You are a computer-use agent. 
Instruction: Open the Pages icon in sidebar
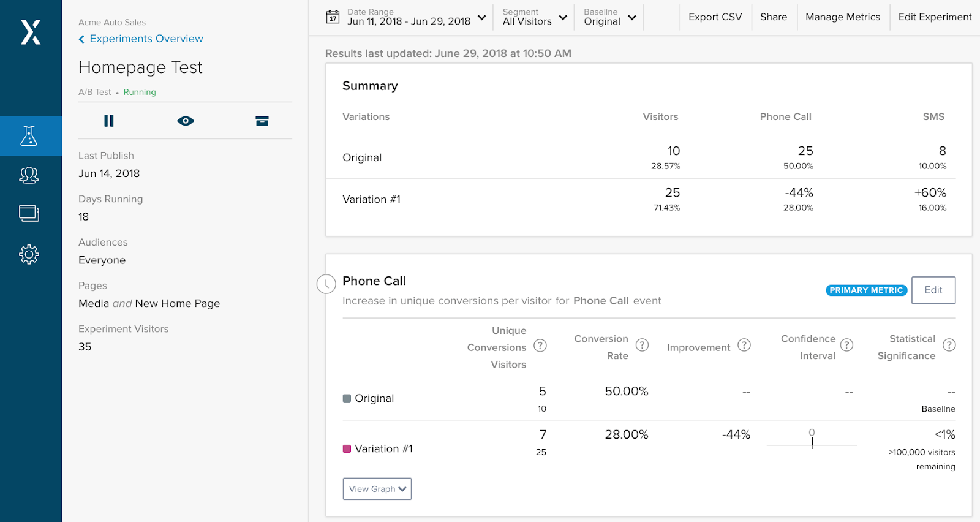point(29,213)
